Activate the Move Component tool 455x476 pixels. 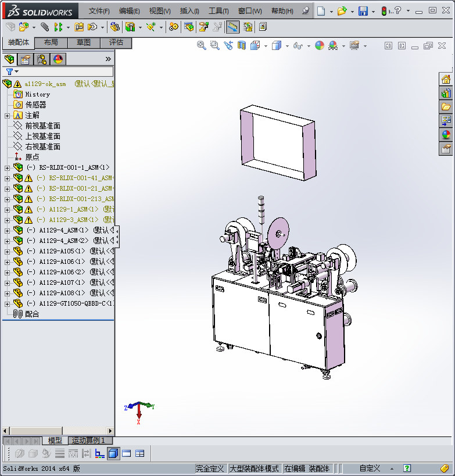tap(92, 27)
